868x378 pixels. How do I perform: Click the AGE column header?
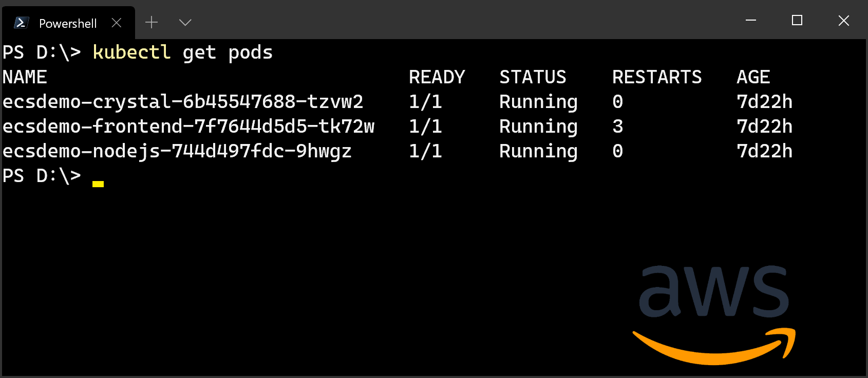753,77
